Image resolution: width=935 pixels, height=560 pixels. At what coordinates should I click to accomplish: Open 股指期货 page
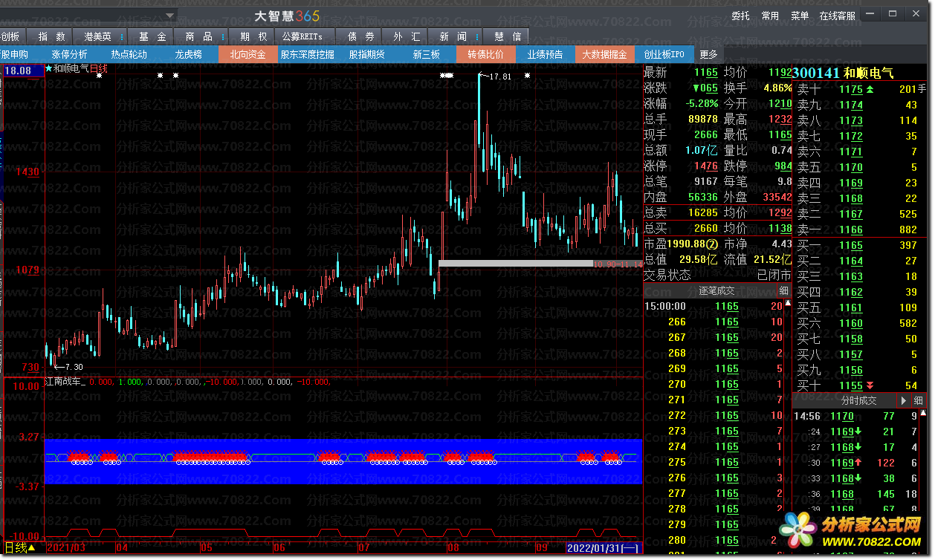click(367, 54)
